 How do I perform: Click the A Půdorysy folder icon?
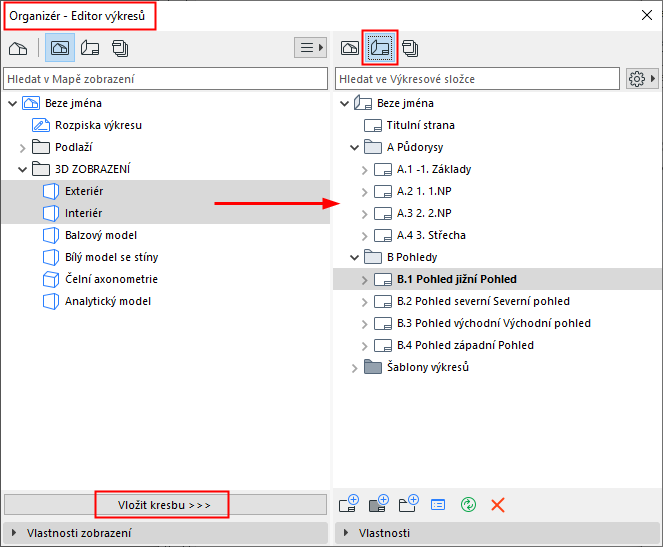tap(373, 147)
